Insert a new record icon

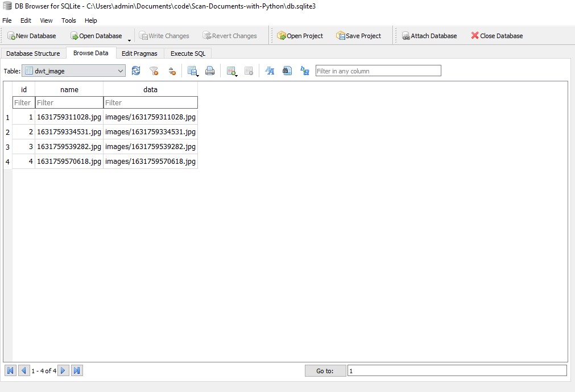click(231, 71)
